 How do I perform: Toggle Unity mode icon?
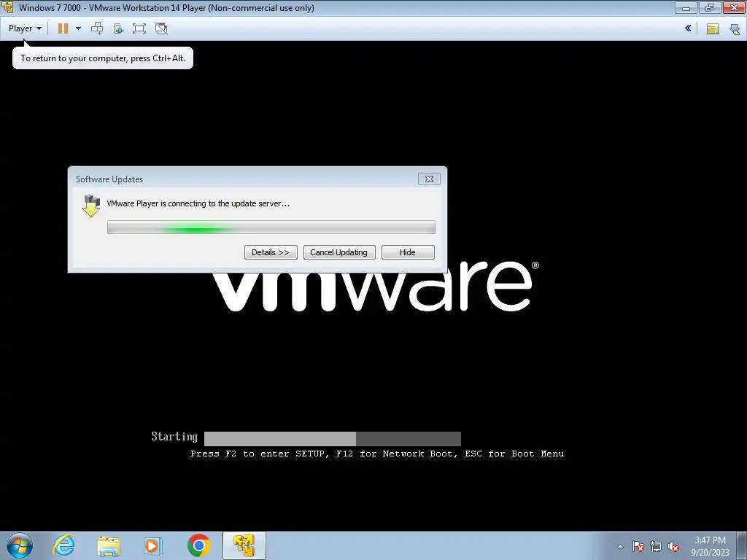point(161,28)
